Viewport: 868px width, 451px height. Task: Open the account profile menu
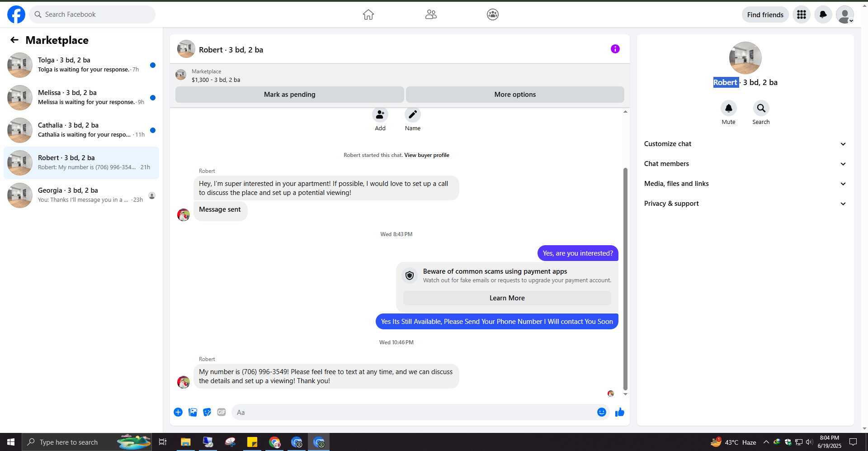click(845, 14)
